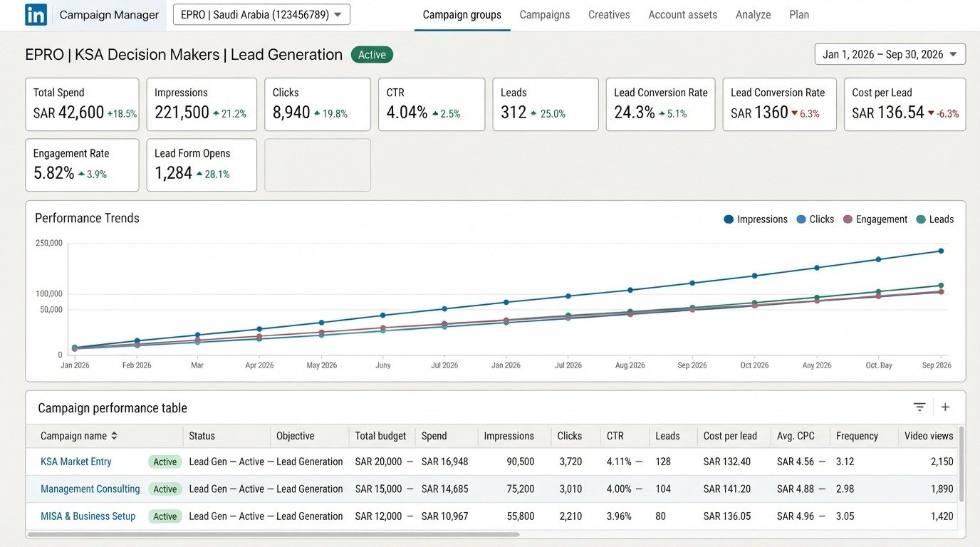Sort by the Campaign name arrows
This screenshot has height=547, width=980.
[x=114, y=436]
